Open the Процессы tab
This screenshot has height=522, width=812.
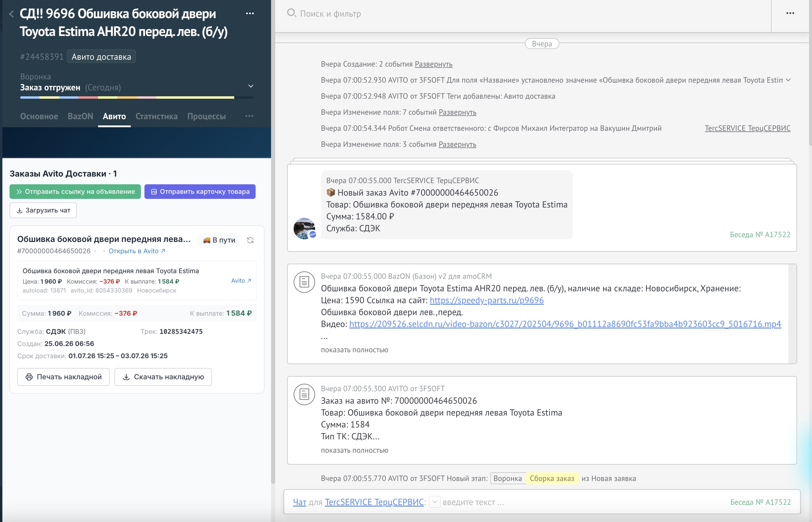206,116
